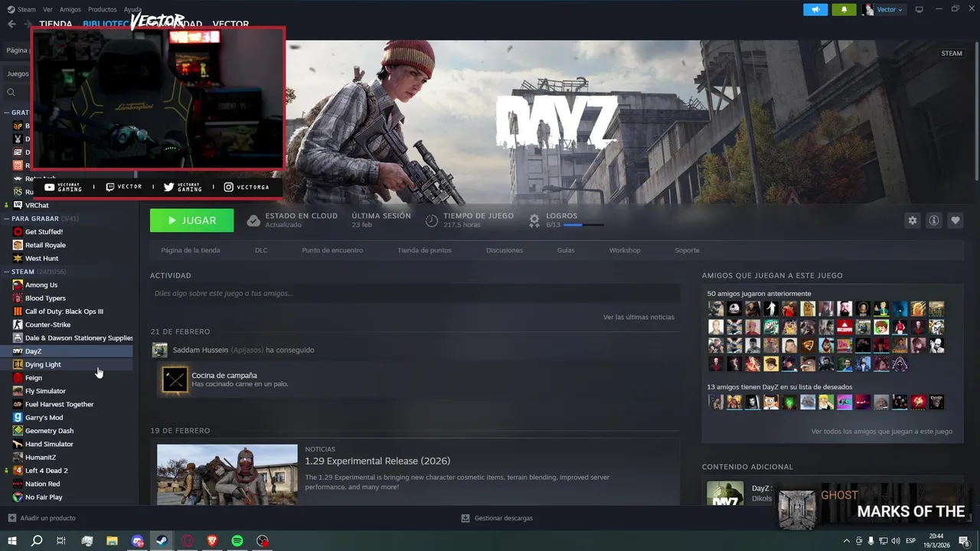Screen dimensions: 980x551
Task: Select Left 4 Dead 2 entry
Action: (x=46, y=471)
